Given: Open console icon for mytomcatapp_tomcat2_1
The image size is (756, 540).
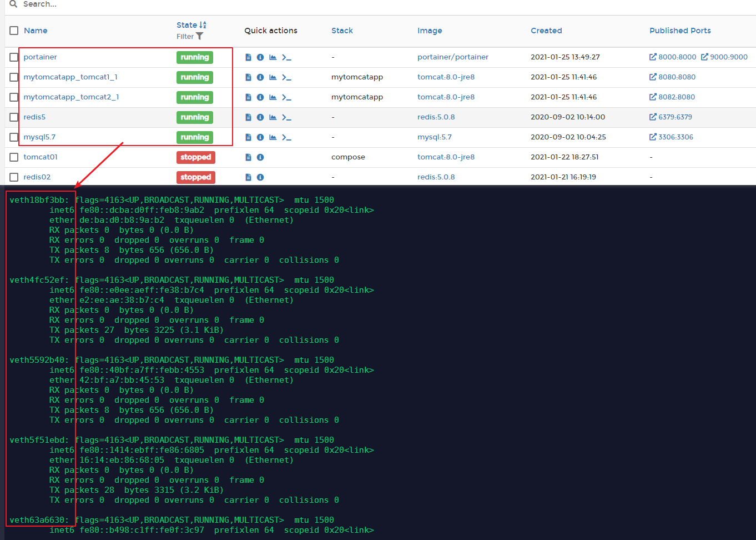Looking at the screenshot, I should click(286, 97).
